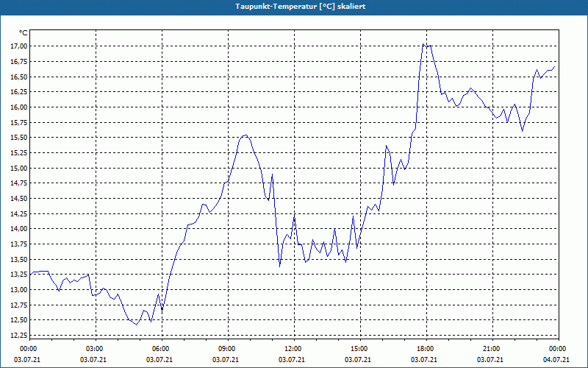Viewport: 588px width, 368px height.
Task: Click the curve's 17,00 peak near 18:00
Action: [x=423, y=44]
